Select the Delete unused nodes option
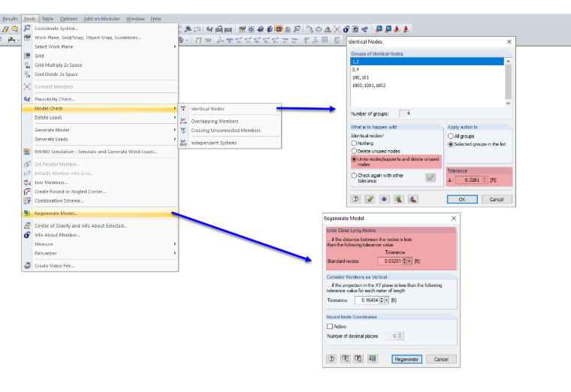 (354, 151)
